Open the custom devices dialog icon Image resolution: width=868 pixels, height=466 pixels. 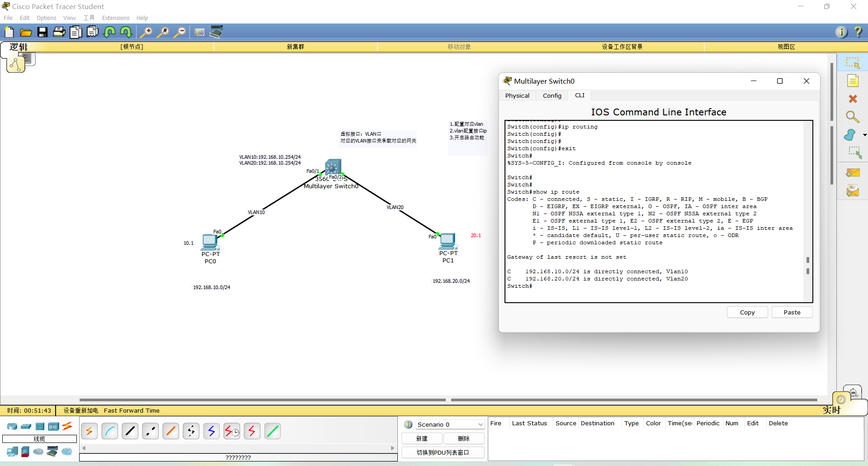click(216, 32)
